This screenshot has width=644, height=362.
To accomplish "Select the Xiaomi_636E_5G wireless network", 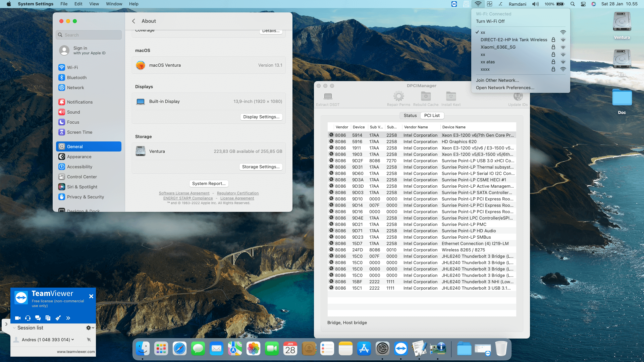I will point(498,47).
